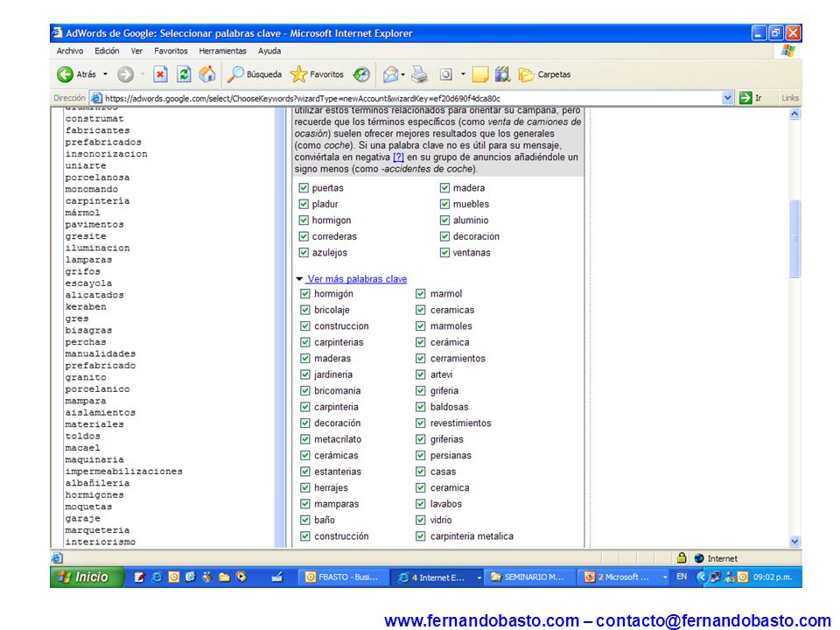Uncheck the vidrio keyword checkbox
The width and height of the screenshot is (840, 630).
coord(421,520)
